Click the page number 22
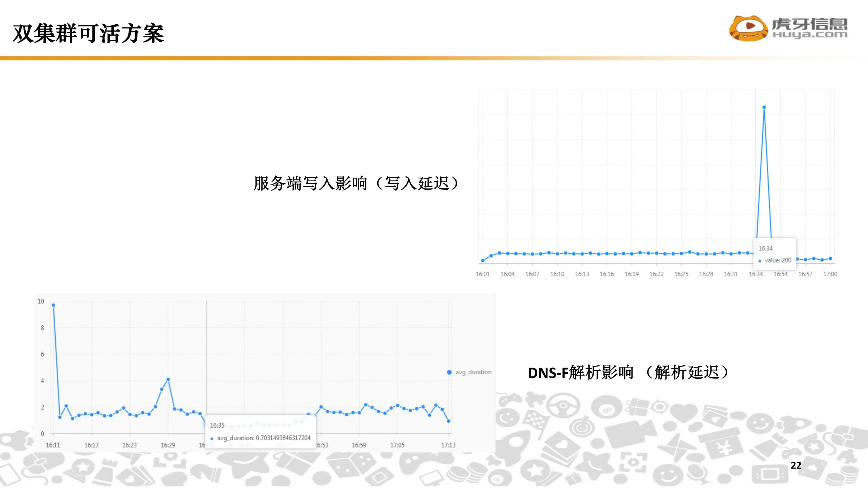Screen dimensions: 868x488 [x=796, y=465]
